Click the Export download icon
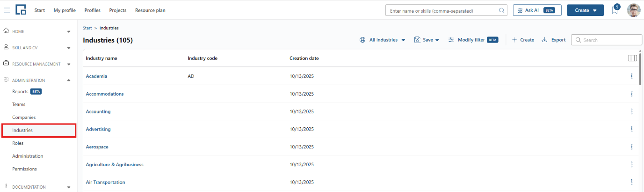The image size is (644, 192). (x=544, y=40)
